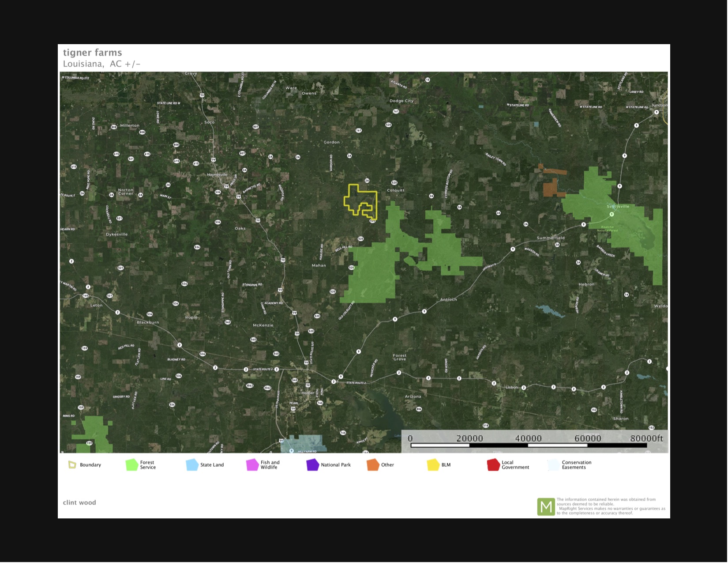
Task: Click the 40000 mark on scale bar
Action: pos(528,438)
